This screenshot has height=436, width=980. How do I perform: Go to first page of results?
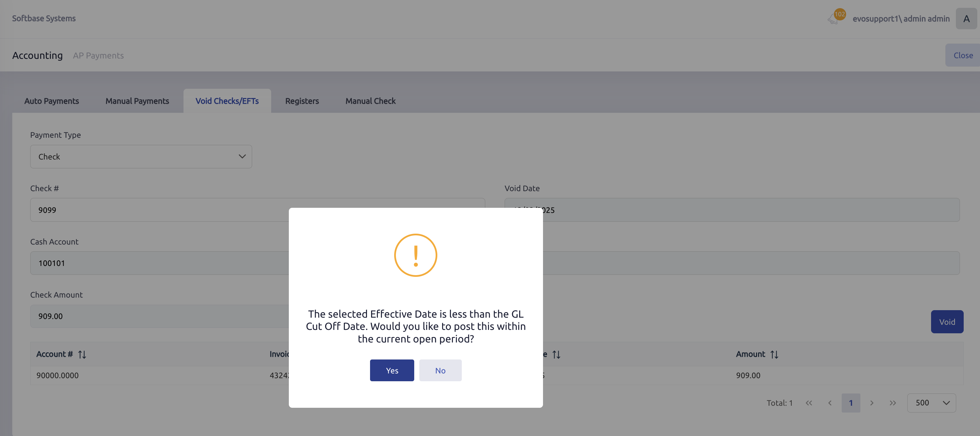tap(809, 403)
